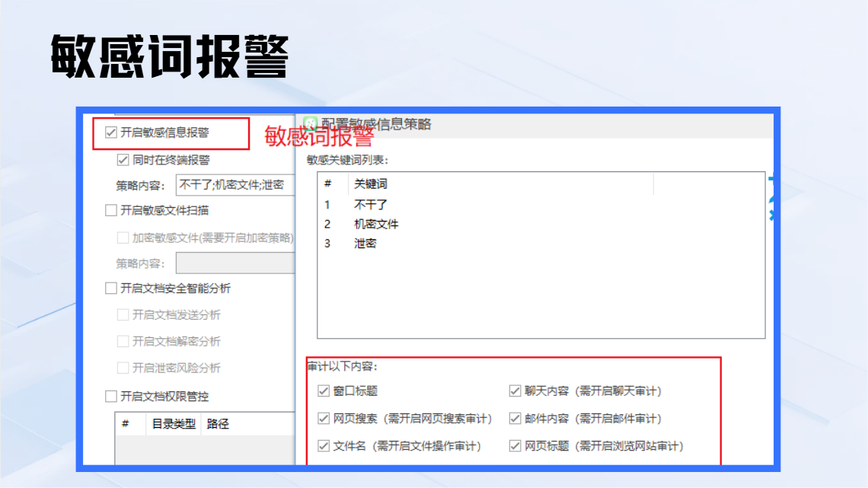
Task: Select keyword row 机密文件
Action: pyautogui.click(x=541, y=224)
